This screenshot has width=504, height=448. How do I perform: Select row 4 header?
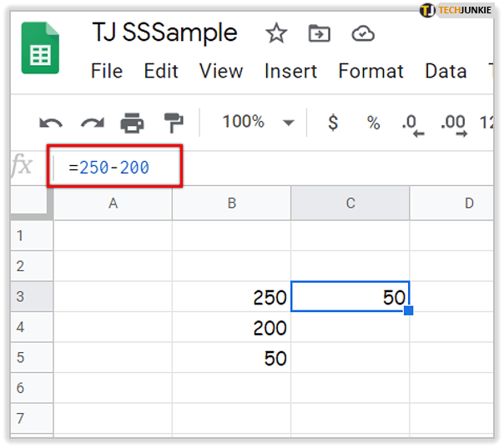point(21,328)
